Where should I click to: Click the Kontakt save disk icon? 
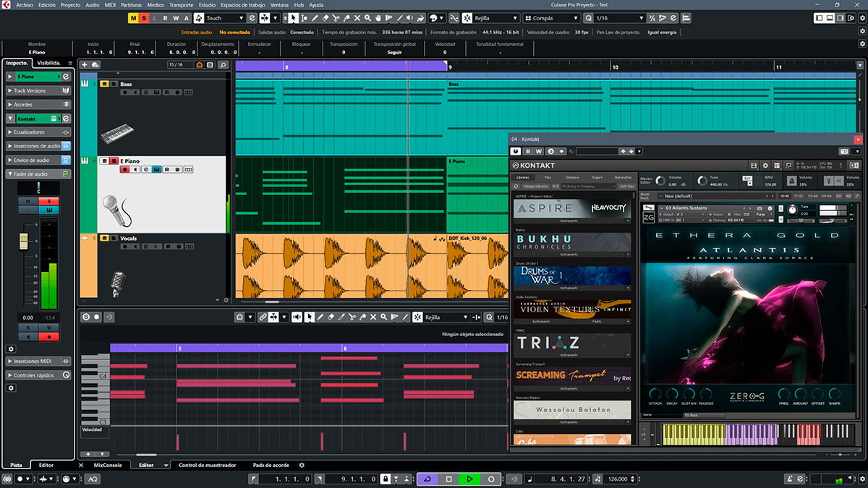[x=754, y=166]
